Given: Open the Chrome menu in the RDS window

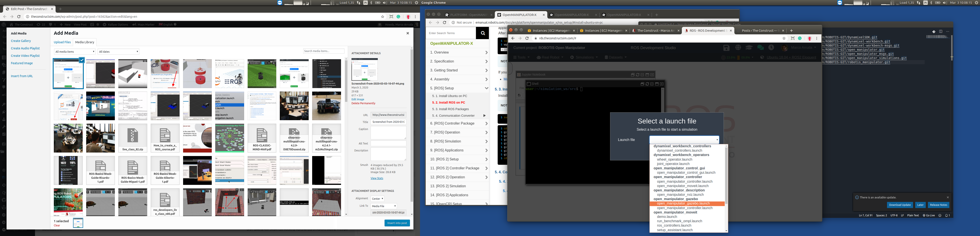Looking at the screenshot, I should click(x=817, y=38).
